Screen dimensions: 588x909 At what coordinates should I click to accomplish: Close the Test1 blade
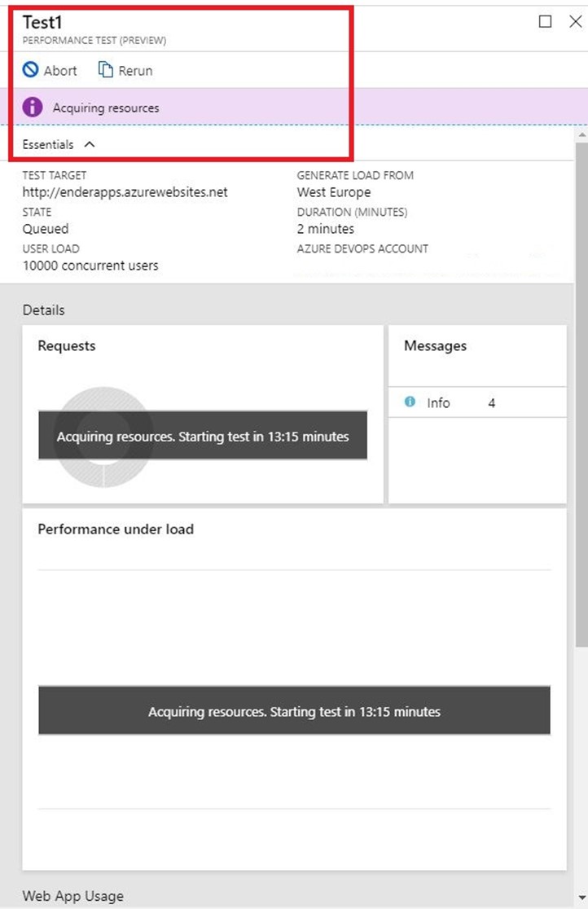coord(574,22)
